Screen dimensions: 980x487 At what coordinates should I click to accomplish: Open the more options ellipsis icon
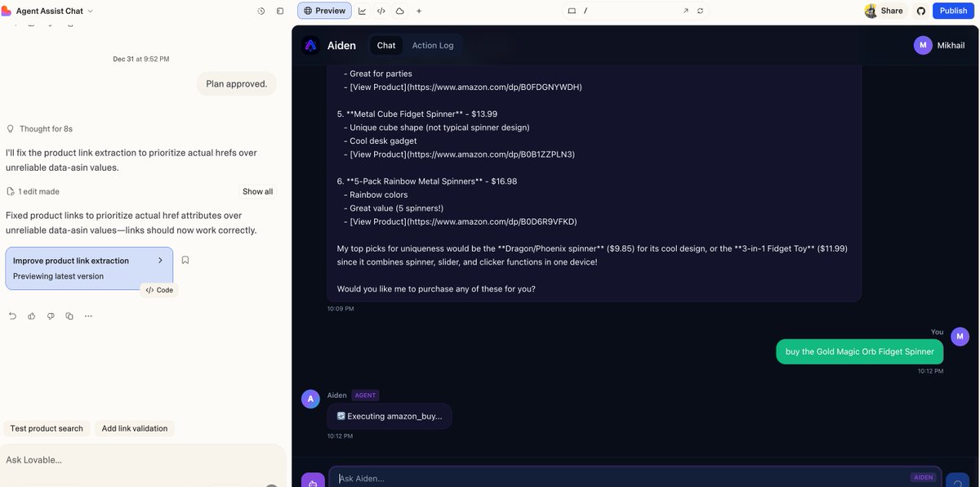click(88, 315)
